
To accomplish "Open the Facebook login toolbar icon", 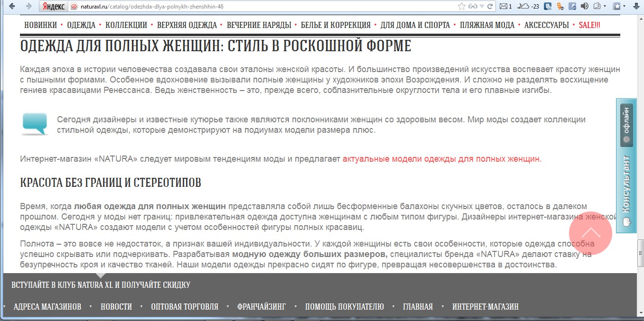I will pyautogui.click(x=572, y=6).
